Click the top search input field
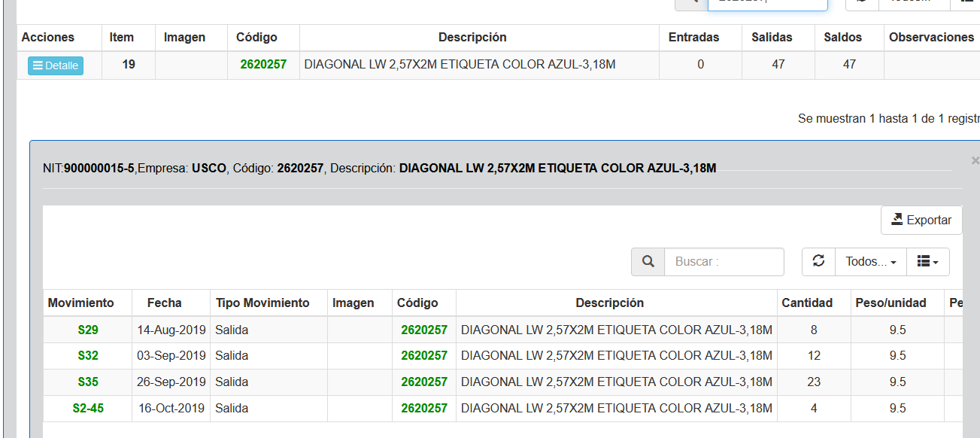The height and width of the screenshot is (438, 980). (767, 3)
